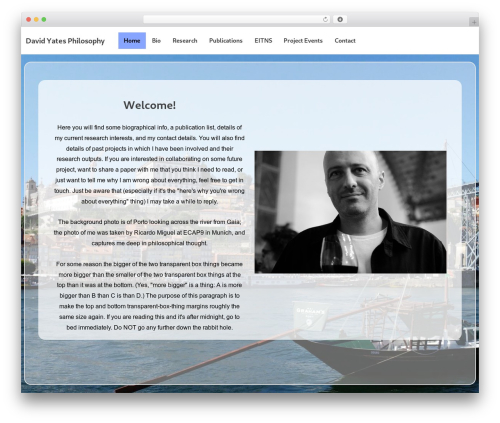
Task: Focus the browser address bar
Action: [x=236, y=19]
